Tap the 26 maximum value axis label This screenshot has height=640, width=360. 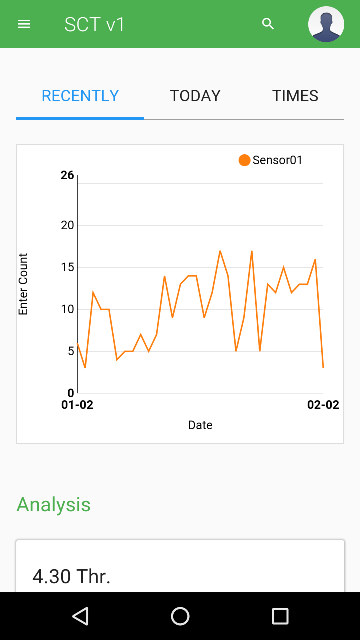pos(67,176)
